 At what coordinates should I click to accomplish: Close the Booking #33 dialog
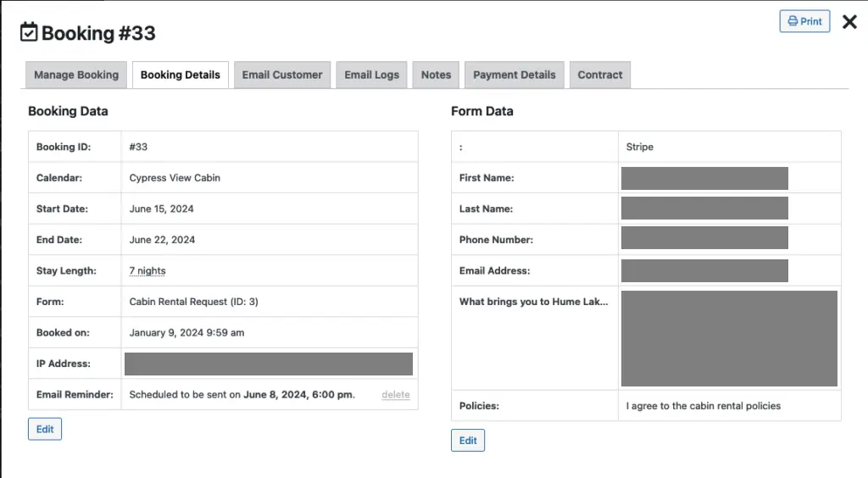point(849,22)
